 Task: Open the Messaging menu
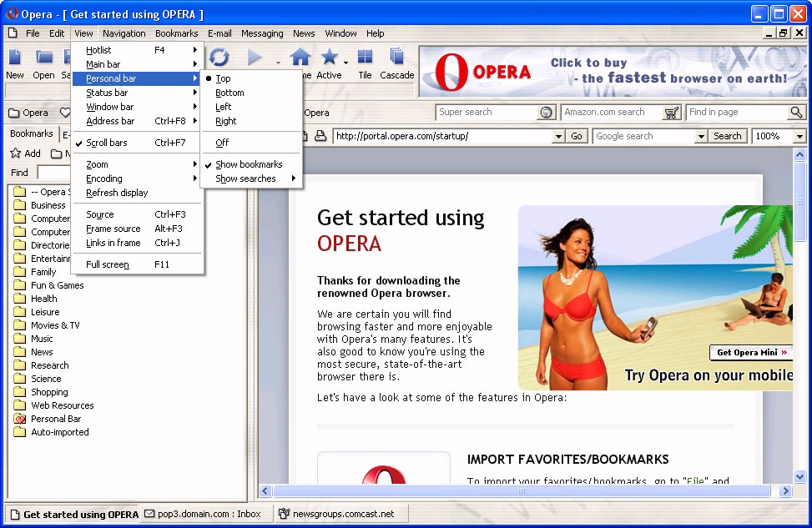point(262,33)
